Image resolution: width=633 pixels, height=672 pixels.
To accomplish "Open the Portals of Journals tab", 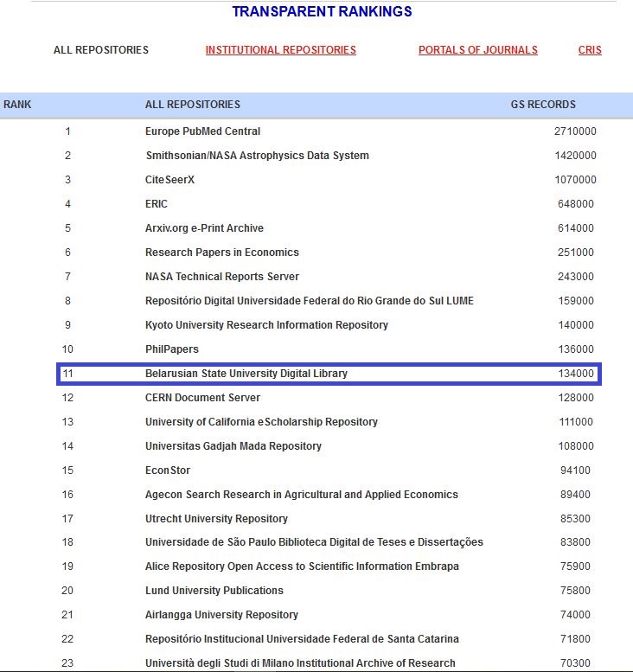I will (x=478, y=50).
